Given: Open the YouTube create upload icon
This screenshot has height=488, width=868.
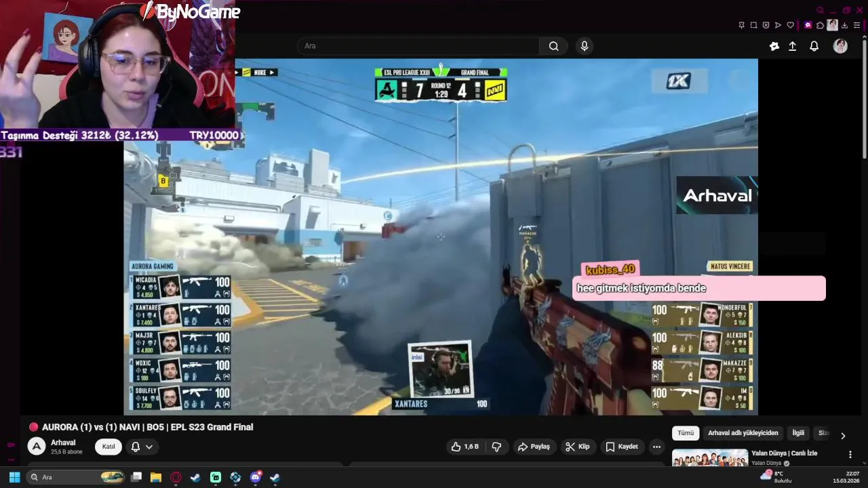Looking at the screenshot, I should [792, 46].
